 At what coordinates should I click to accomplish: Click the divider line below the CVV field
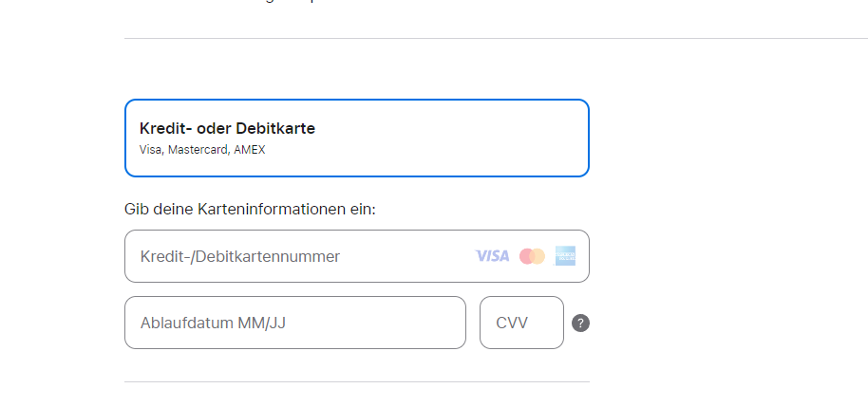[356, 381]
